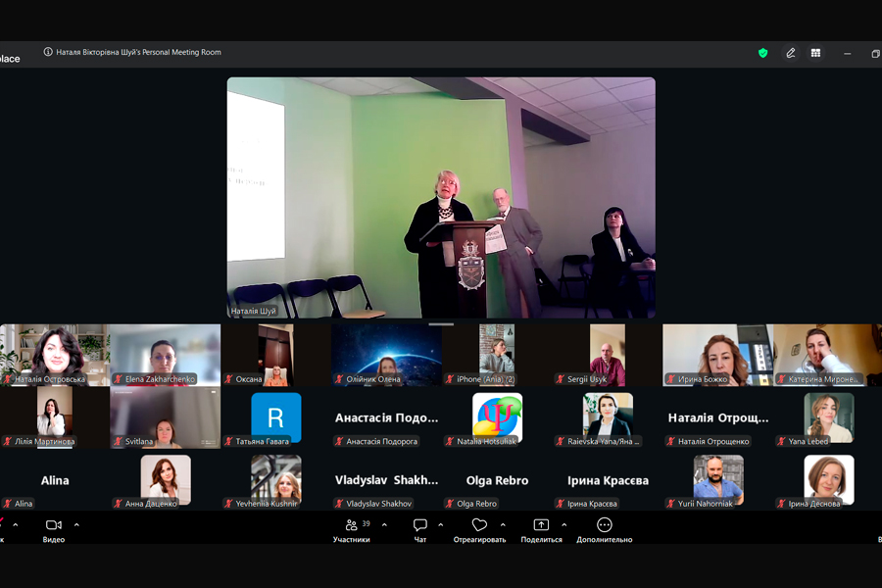Expand the chat options chevron

point(440,524)
